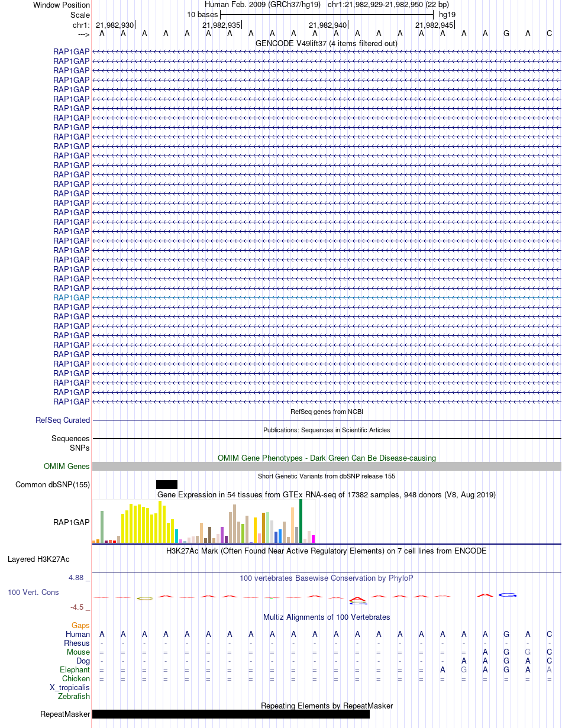
Task: Click base G in the Human alignment row
Action: [506, 634]
